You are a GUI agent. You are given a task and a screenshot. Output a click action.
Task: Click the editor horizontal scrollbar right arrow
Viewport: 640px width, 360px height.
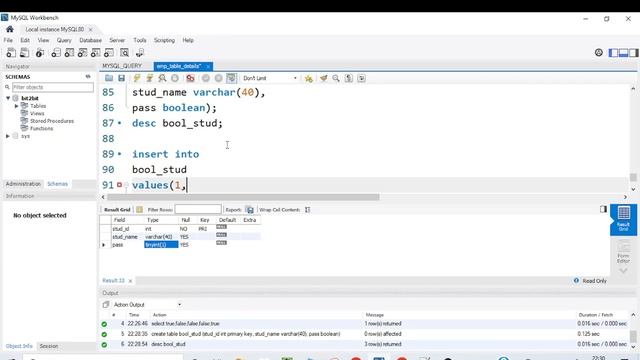625,197
